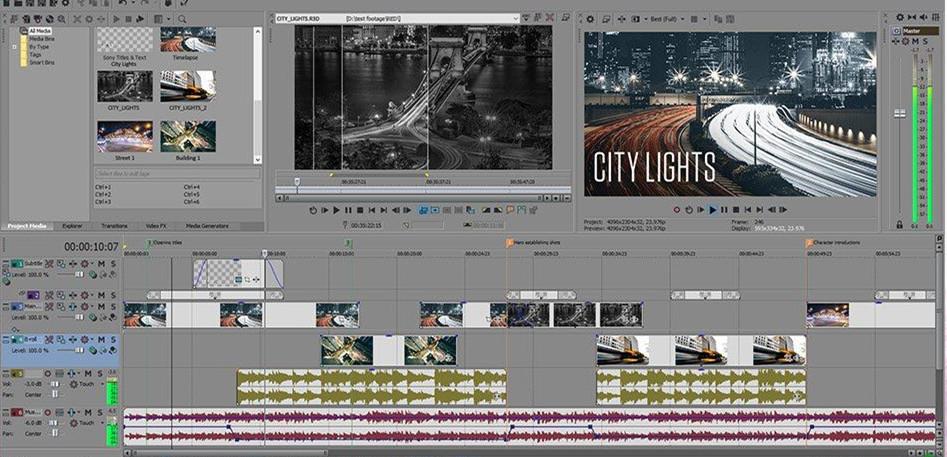Switch to the Project Media tab
The image size is (947, 457).
(26, 226)
